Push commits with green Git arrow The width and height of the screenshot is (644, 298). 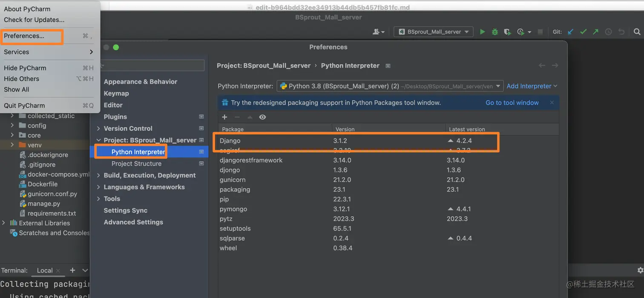[595, 32]
